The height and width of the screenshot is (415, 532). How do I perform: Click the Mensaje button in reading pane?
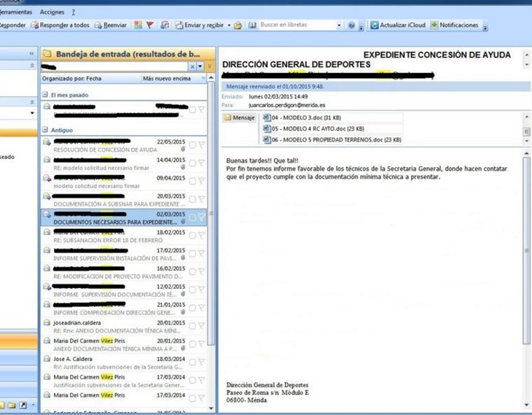click(x=240, y=117)
